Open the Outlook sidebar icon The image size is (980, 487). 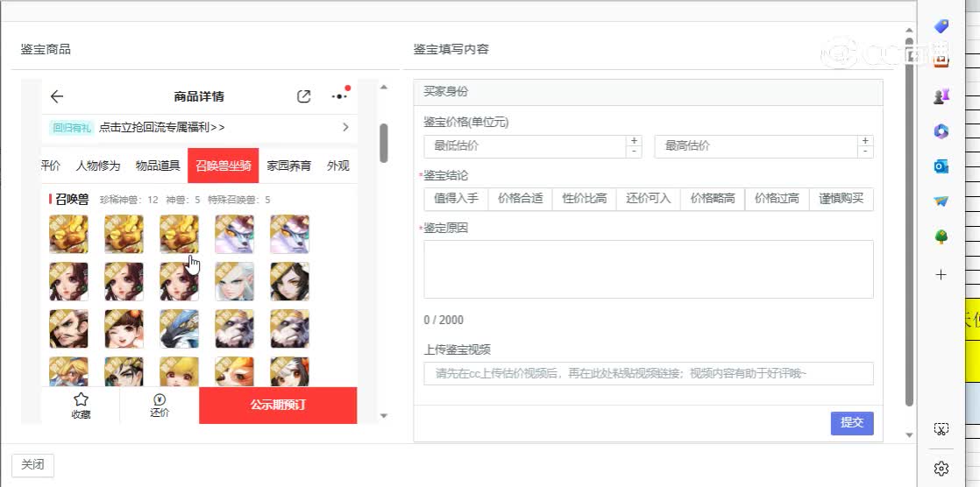[x=941, y=166]
